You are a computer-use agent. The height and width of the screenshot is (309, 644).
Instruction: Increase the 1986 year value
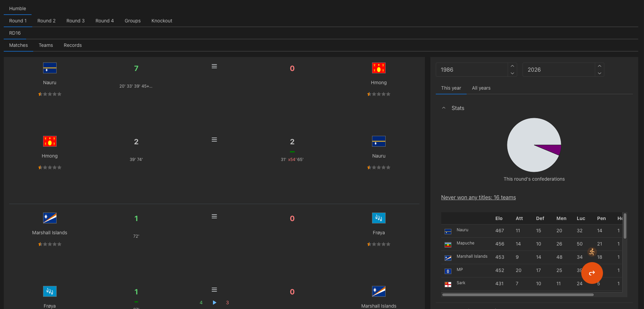click(512, 66)
